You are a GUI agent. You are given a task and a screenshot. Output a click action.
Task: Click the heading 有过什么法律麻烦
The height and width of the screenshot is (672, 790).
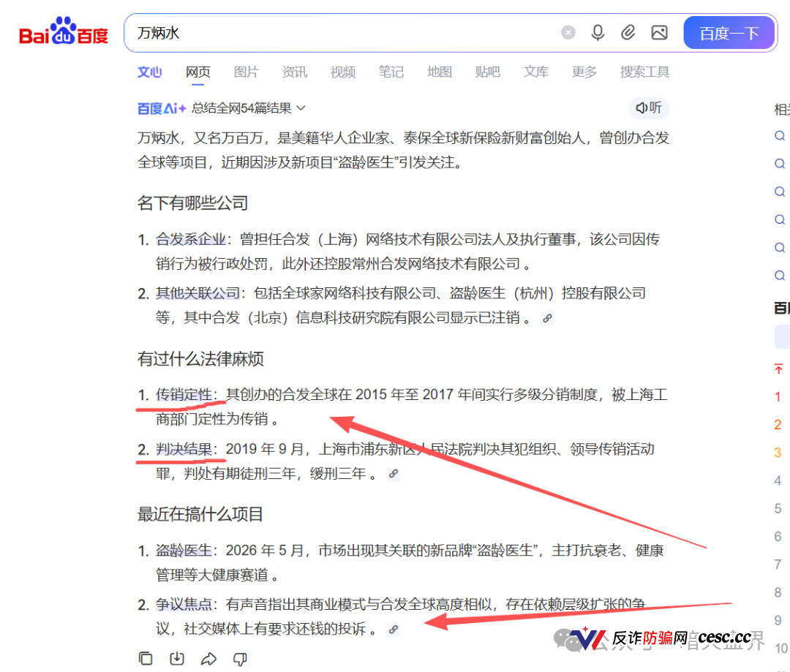200,359
